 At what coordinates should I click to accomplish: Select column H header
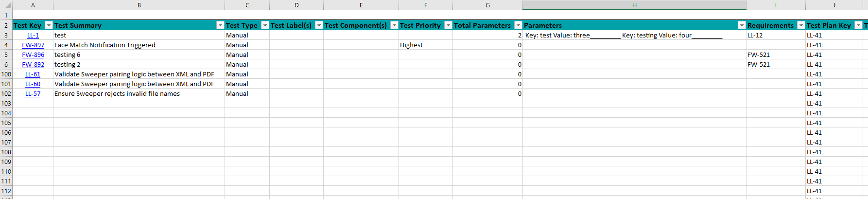[x=634, y=5]
